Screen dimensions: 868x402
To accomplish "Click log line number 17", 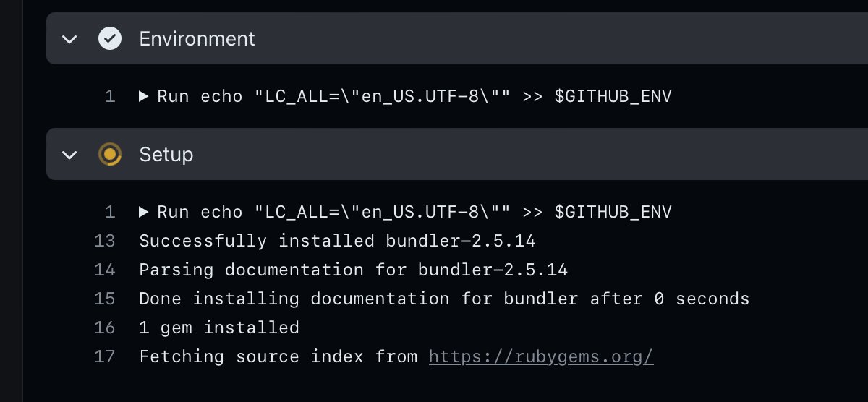I will 105,356.
